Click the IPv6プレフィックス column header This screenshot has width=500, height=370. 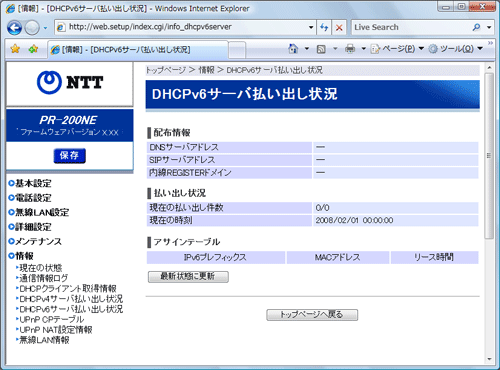(x=216, y=257)
